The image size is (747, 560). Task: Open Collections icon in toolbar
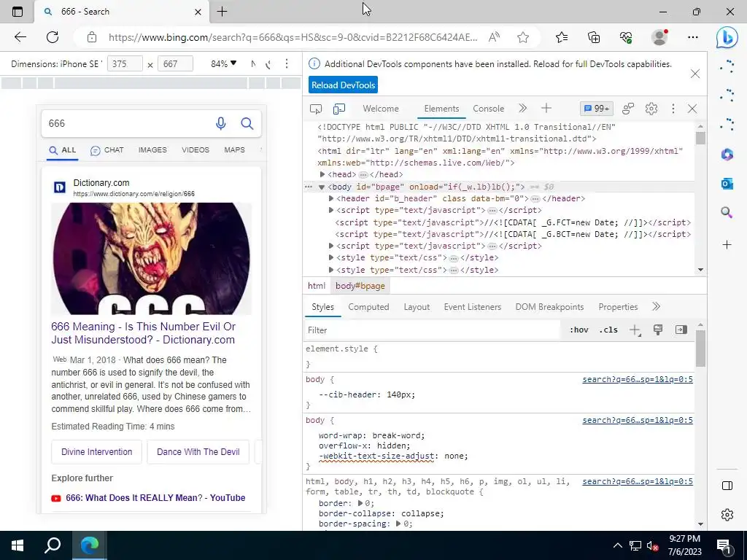click(594, 37)
